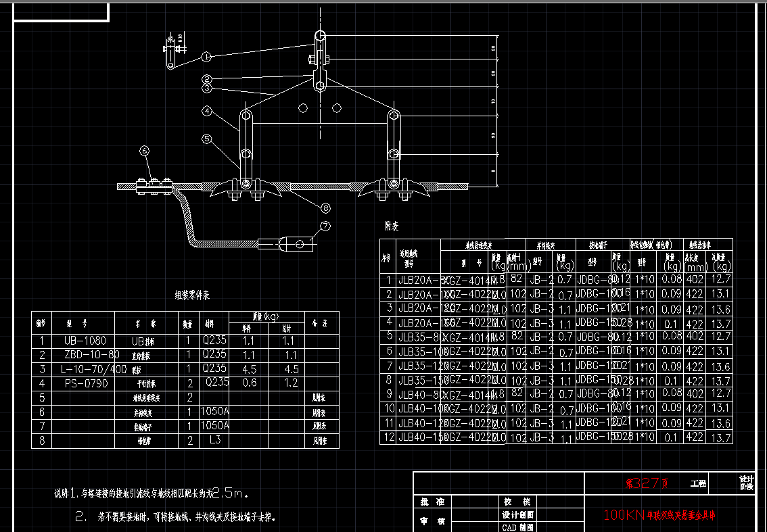Pick callout balloon 8 below the conductor
767x532 pixels.
[x=325, y=208]
